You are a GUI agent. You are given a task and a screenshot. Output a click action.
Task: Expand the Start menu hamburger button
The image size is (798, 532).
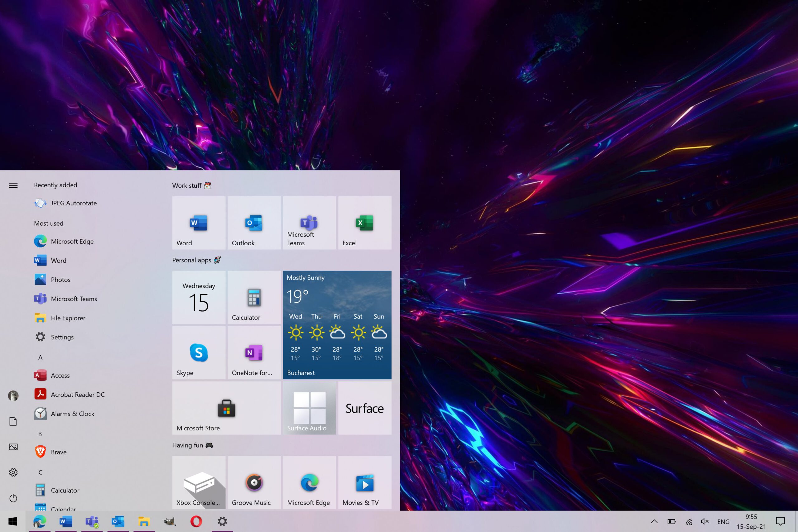point(13,185)
